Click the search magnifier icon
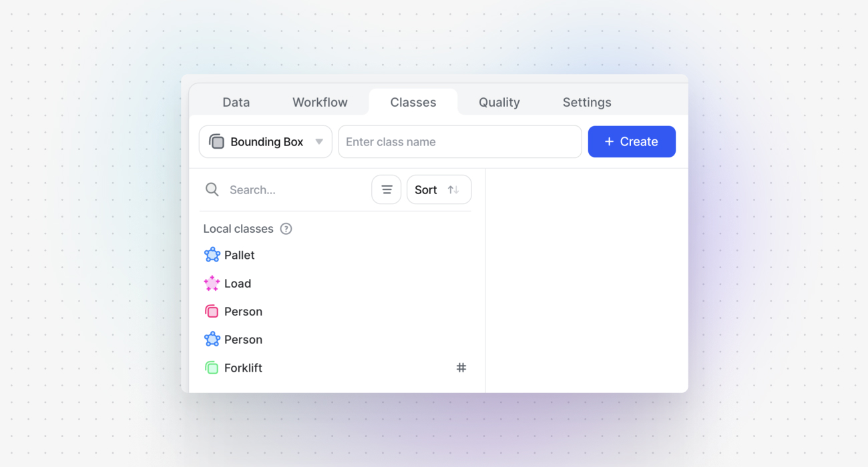 coord(212,189)
